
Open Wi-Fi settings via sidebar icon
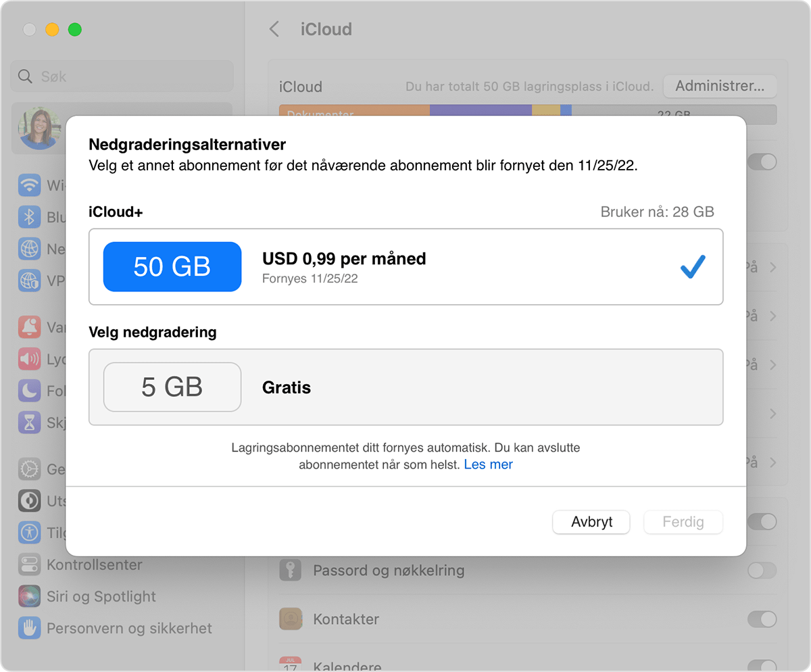(30, 185)
